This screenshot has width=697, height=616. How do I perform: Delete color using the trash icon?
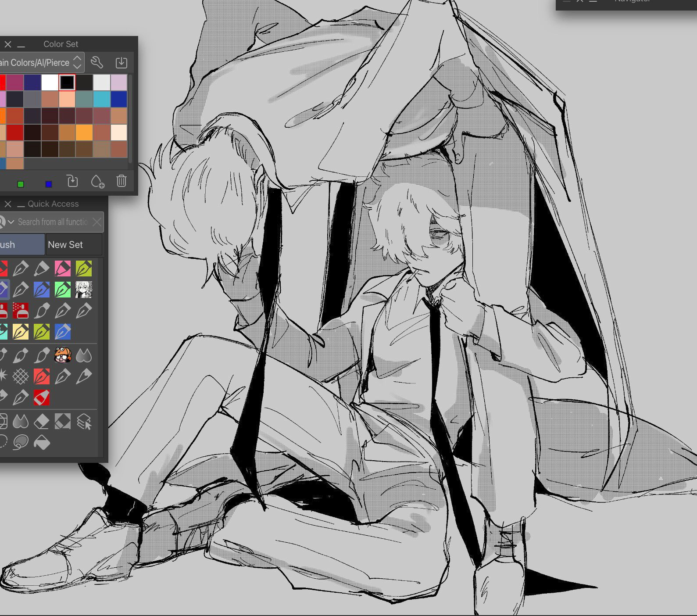tap(122, 181)
